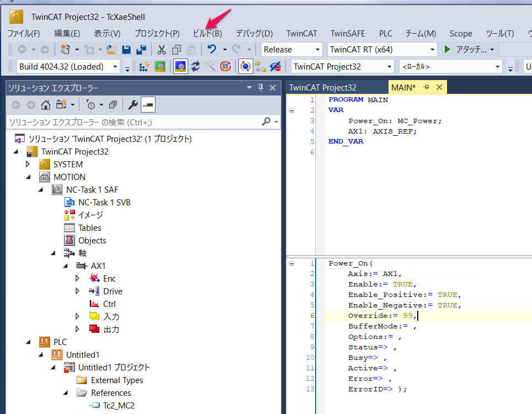Image resolution: width=532 pixels, height=414 pixels.
Task: Select the Ctrl item under AX1
Action: click(109, 304)
